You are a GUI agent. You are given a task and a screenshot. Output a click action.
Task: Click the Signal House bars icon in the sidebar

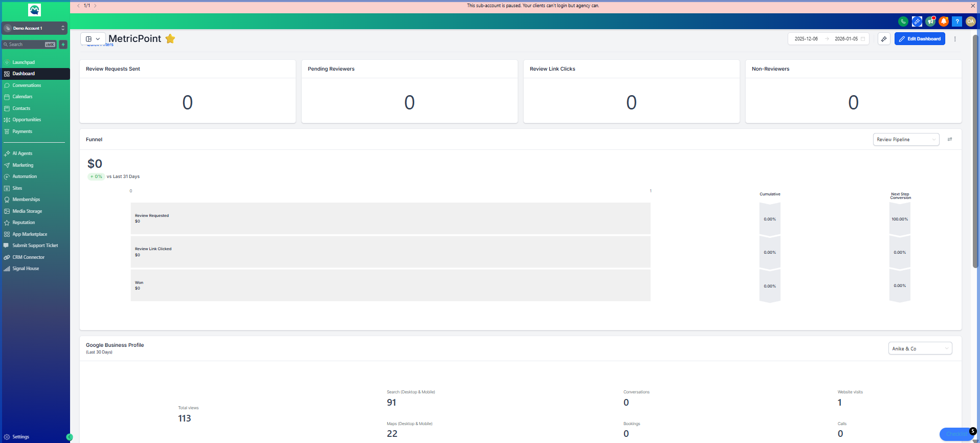pyautogui.click(x=7, y=269)
